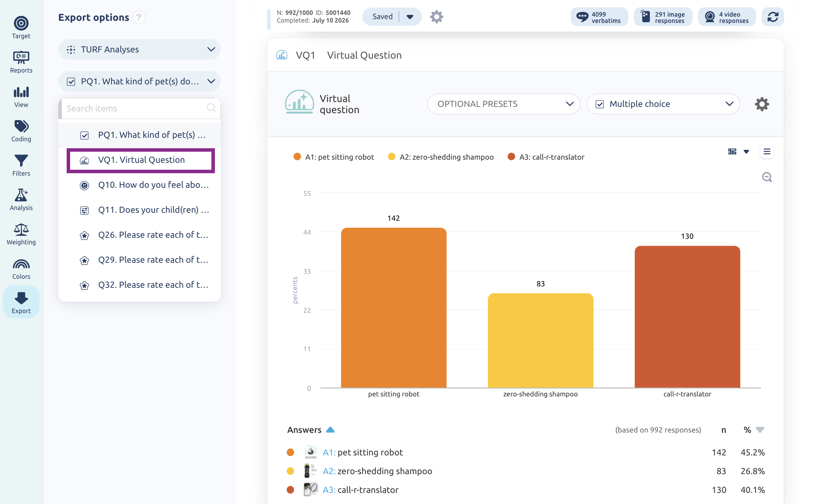The width and height of the screenshot is (813, 504).
Task: Select Q11. Does your child(ren) item
Action: [x=140, y=210]
